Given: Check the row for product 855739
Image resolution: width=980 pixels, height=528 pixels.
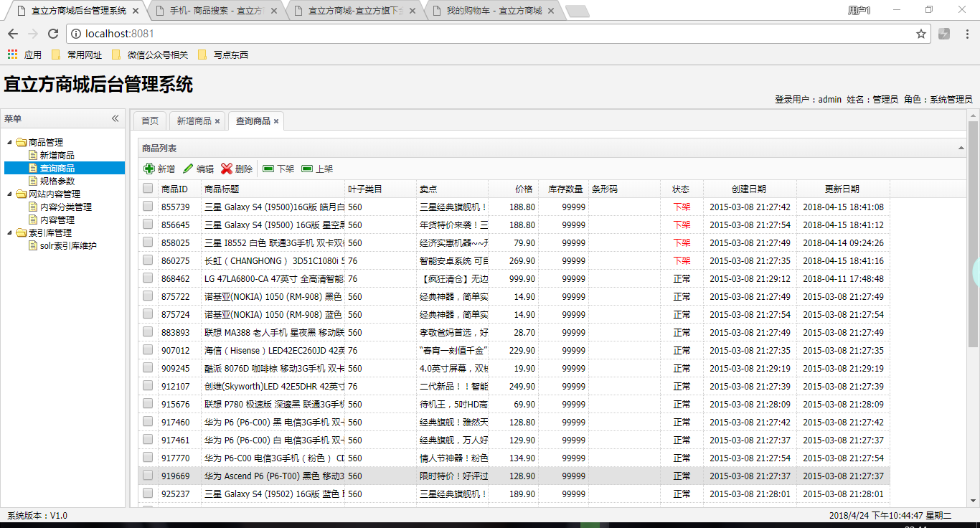Looking at the screenshot, I should tap(148, 206).
